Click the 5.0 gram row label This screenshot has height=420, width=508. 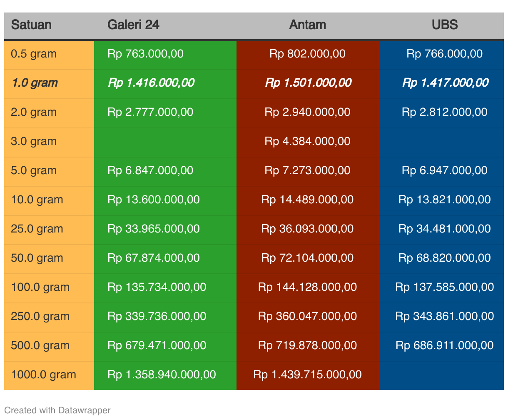tap(34, 171)
